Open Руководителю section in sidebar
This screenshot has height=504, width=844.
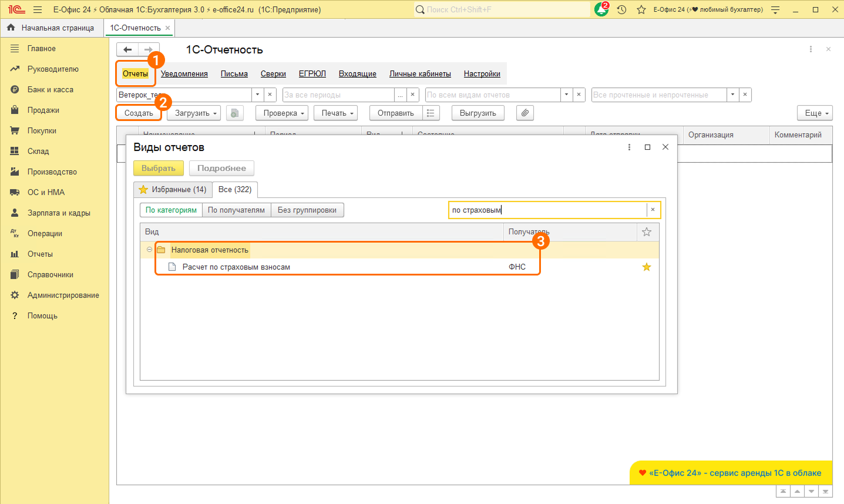[x=52, y=69]
